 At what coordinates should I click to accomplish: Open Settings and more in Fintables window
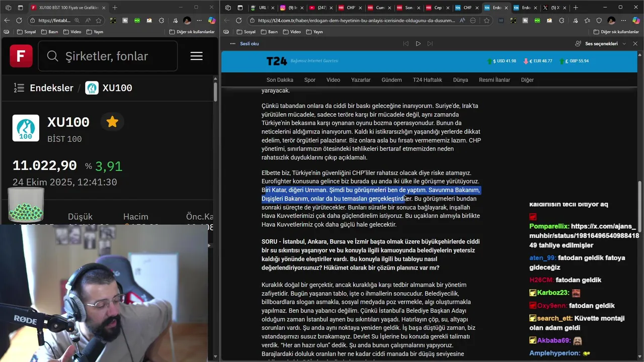tap(199, 21)
